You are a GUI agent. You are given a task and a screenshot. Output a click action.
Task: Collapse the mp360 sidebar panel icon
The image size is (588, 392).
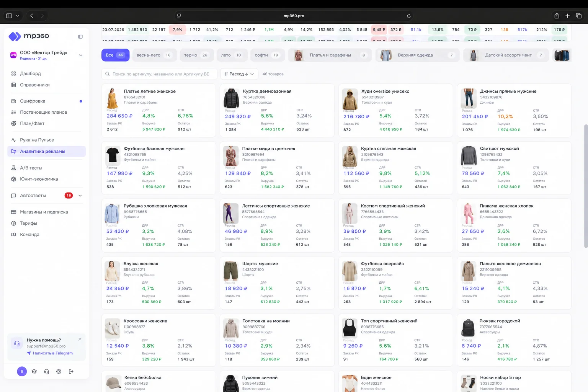pos(80,37)
